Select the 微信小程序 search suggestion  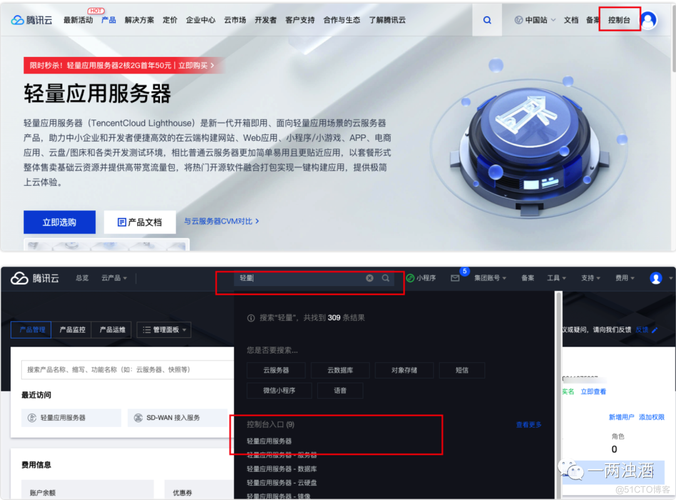click(279, 391)
